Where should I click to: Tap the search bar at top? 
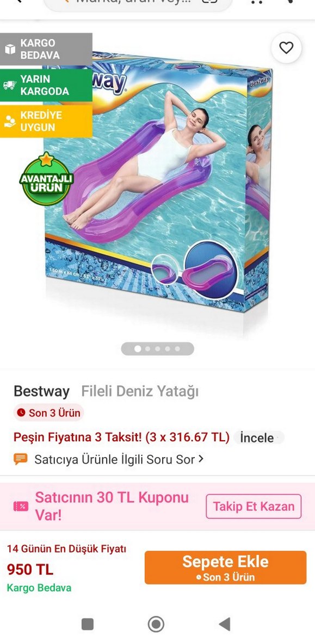pyautogui.click(x=138, y=3)
